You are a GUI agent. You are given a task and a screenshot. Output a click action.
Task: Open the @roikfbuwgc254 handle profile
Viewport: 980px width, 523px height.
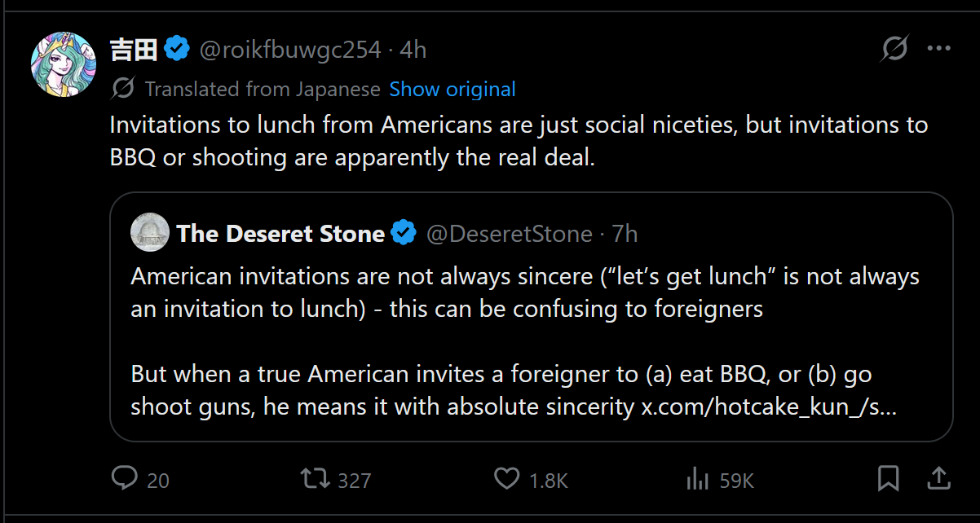pyautogui.click(x=290, y=50)
